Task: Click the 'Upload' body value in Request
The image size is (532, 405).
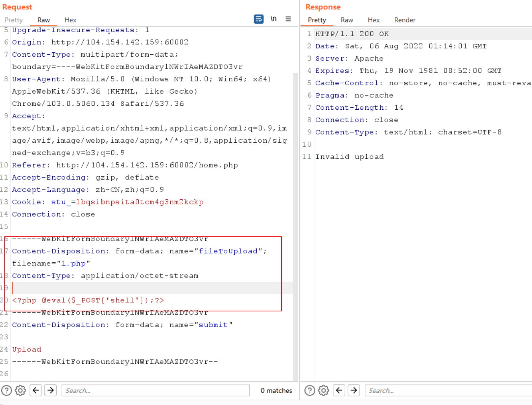Action: coord(27,350)
